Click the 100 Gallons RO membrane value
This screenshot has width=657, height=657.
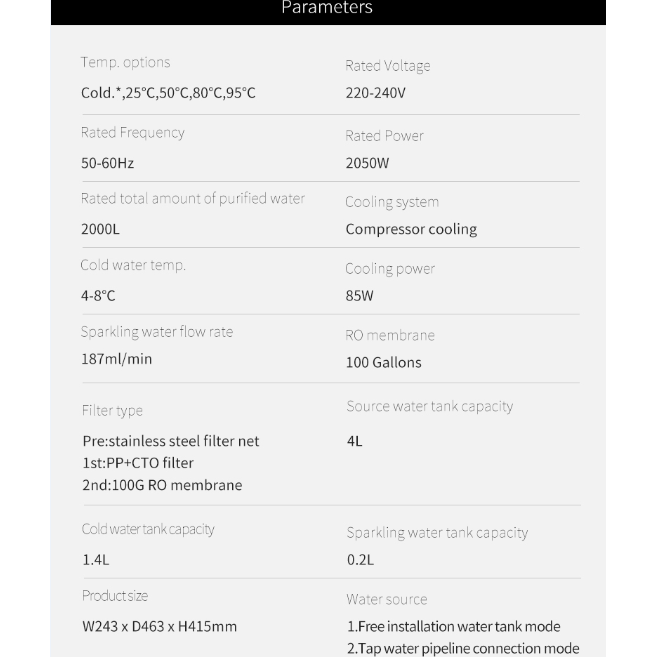click(x=383, y=362)
